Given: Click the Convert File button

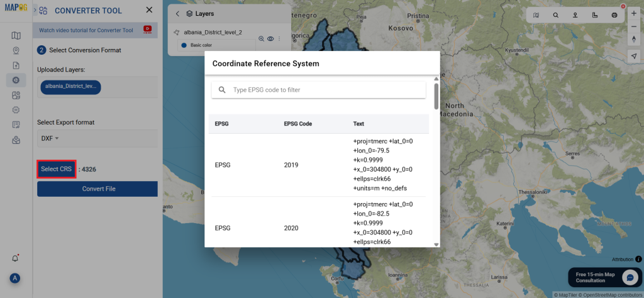Looking at the screenshot, I should (97, 189).
